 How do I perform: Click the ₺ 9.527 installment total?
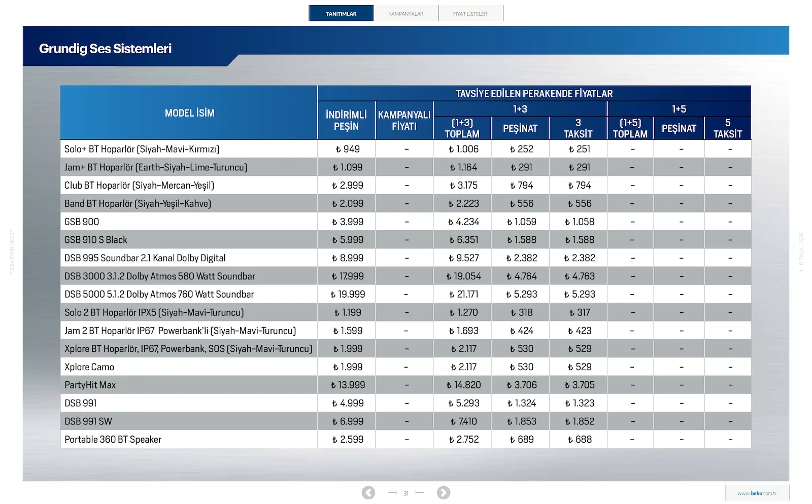click(x=463, y=258)
